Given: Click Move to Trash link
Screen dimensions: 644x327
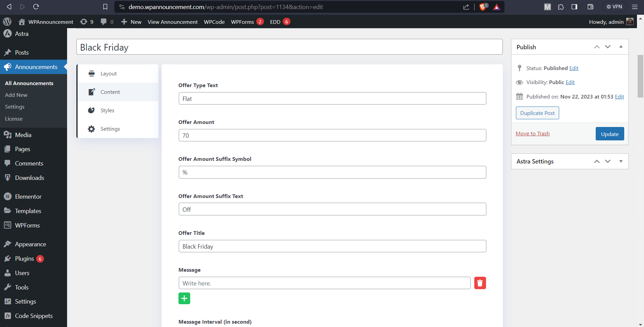Looking at the screenshot, I should coord(533,134).
